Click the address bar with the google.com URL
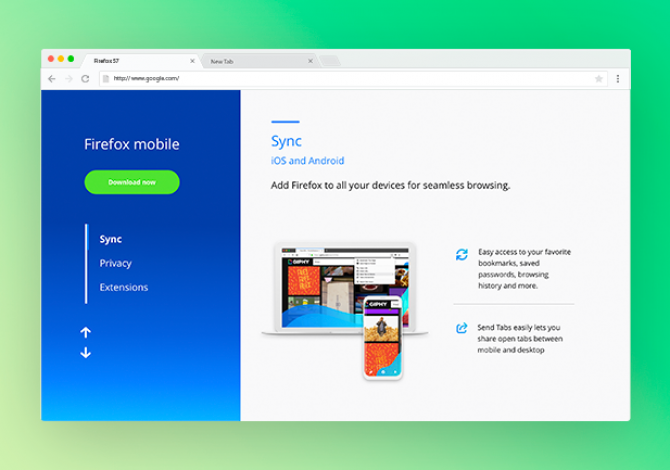The image size is (670, 470). pyautogui.click(x=353, y=79)
